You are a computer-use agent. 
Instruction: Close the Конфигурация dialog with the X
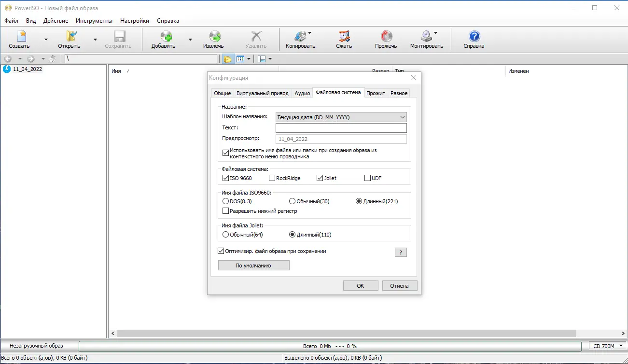[x=413, y=78]
